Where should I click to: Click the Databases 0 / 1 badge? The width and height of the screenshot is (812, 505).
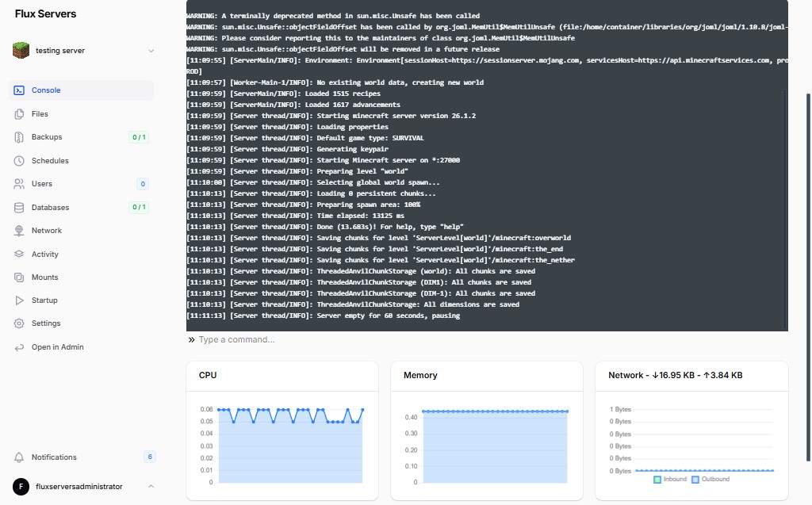139,207
